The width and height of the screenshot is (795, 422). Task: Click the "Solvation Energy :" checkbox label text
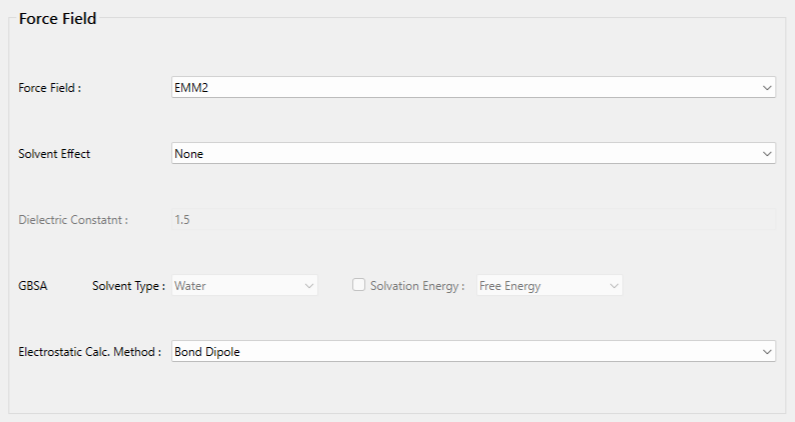click(x=417, y=286)
